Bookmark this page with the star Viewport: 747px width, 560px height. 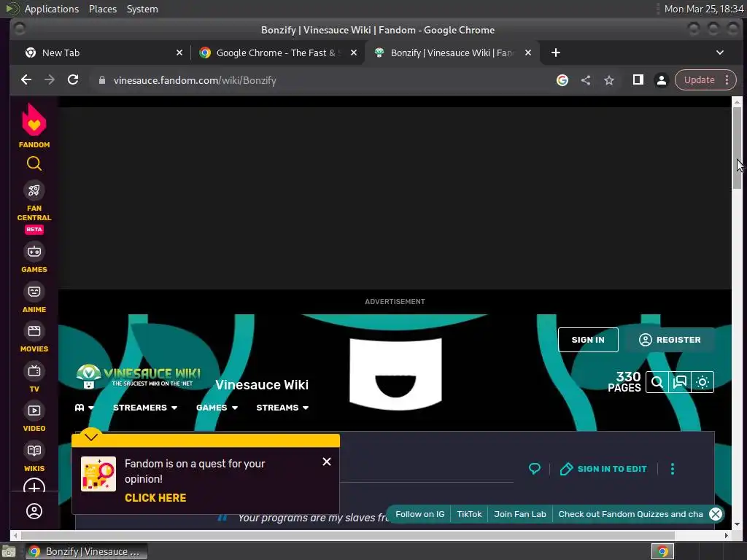(x=609, y=80)
